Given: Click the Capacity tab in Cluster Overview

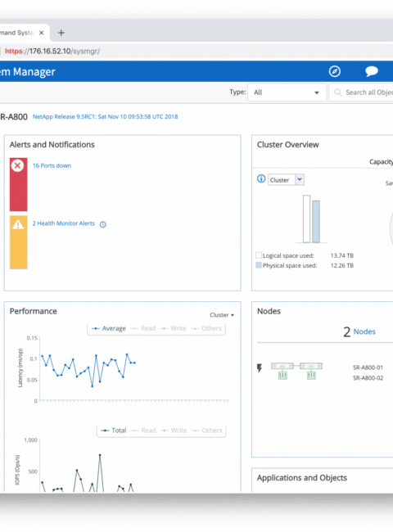Looking at the screenshot, I should [x=381, y=162].
